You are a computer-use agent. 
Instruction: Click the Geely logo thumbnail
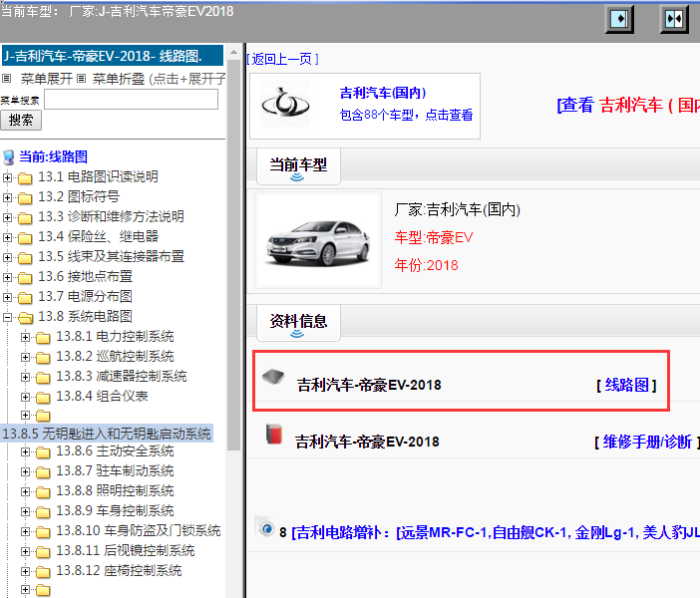(x=285, y=104)
